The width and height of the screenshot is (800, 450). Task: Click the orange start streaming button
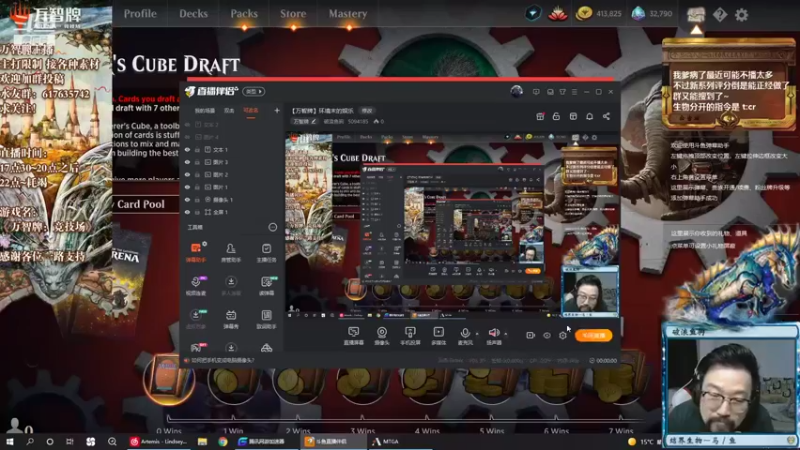593,335
